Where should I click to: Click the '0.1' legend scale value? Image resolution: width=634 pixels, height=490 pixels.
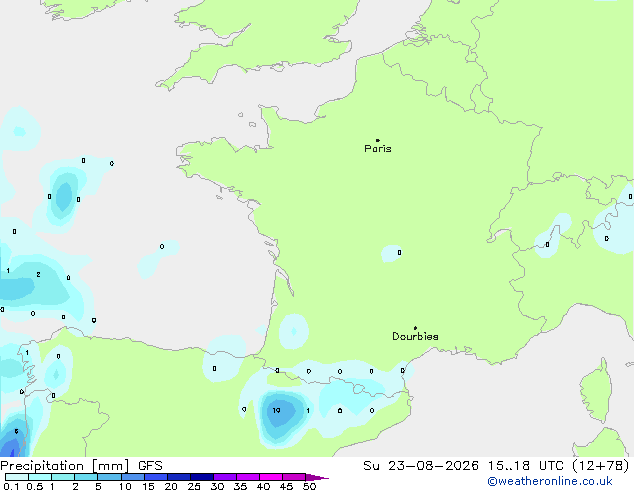pos(11,486)
